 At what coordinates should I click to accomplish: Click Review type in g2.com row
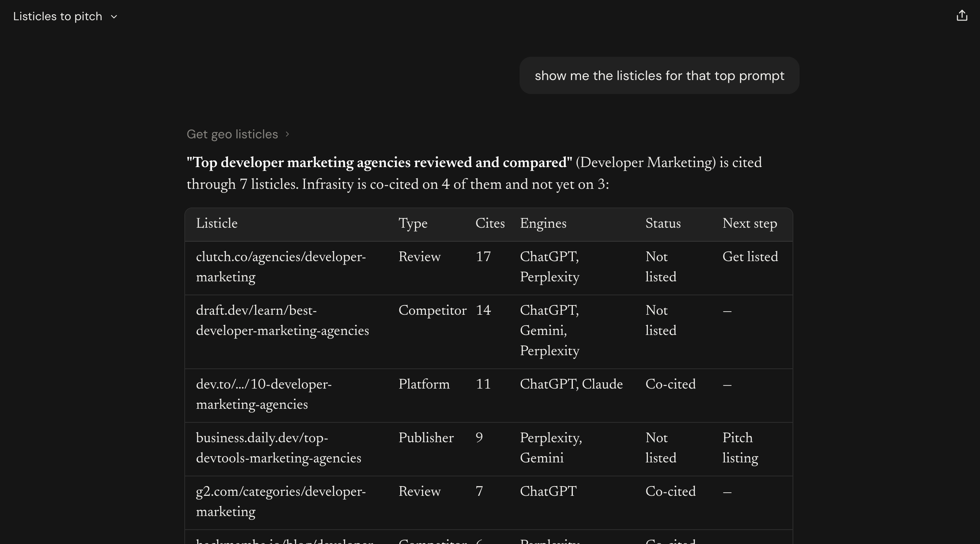point(419,491)
